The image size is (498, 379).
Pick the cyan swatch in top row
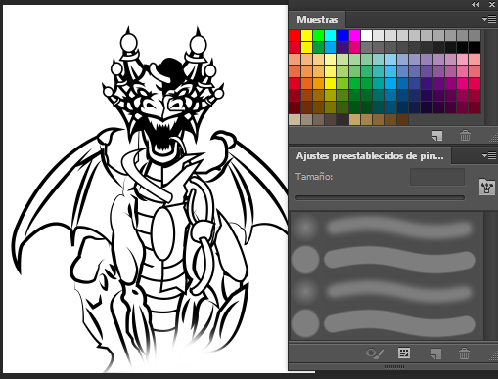[330, 35]
